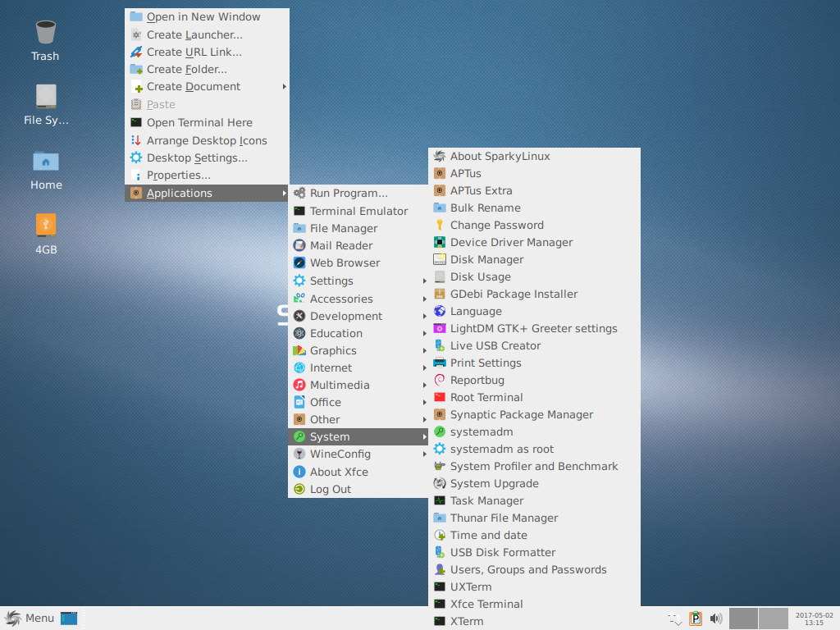This screenshot has height=630, width=840.
Task: Click the Print Settings printer icon
Action: (440, 363)
